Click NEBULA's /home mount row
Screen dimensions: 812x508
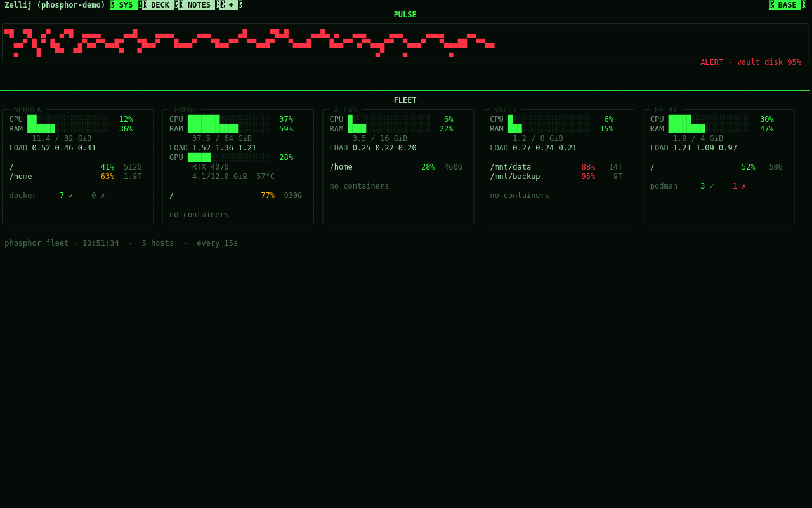[x=75, y=177]
